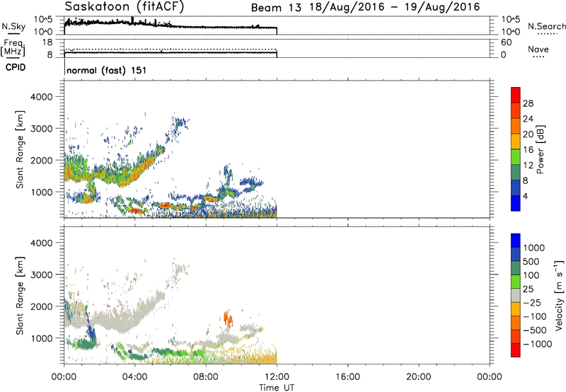Click the '10^5' left noise axis label
The image size is (566, 392).
point(43,19)
